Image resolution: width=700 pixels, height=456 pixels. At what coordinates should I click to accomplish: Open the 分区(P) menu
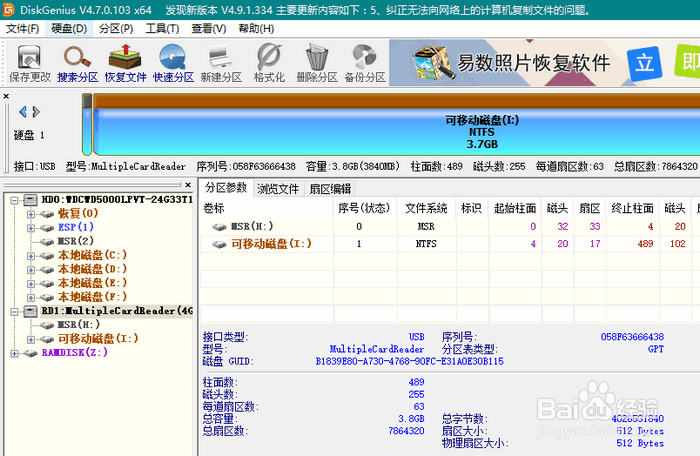[116, 29]
